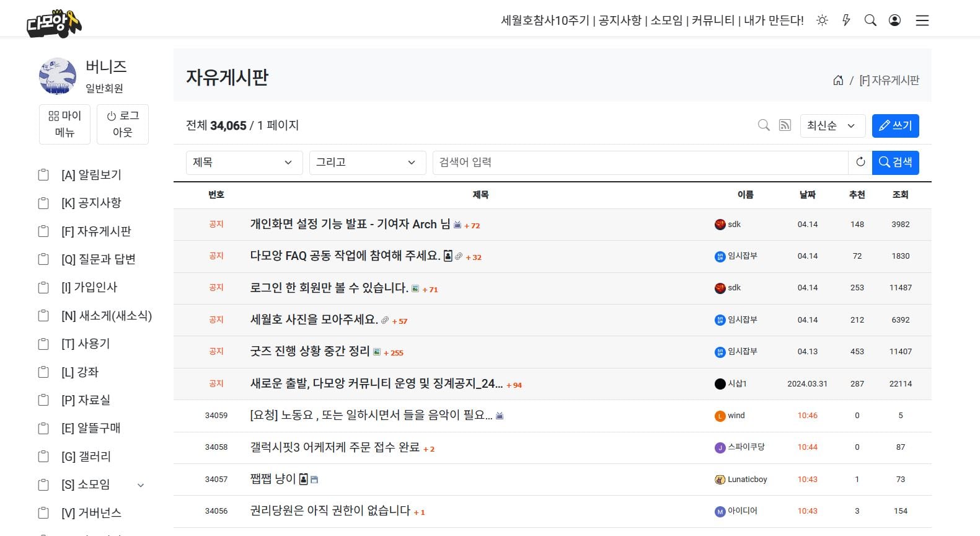Click the 스파이쿠당 avatar icon
Viewport: 980px width, 536px height.
720,447
